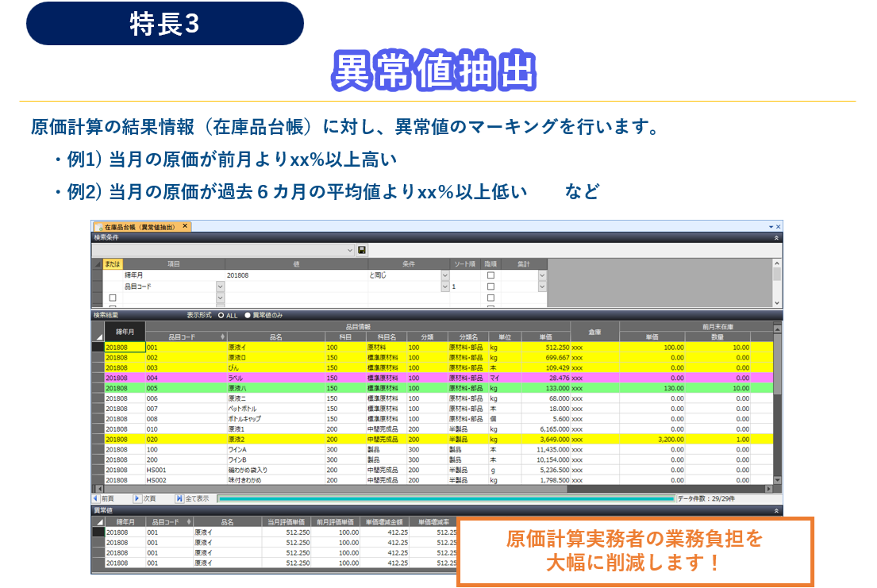
Task: Click results grid vertical scrollbar thumb
Action: point(777,363)
